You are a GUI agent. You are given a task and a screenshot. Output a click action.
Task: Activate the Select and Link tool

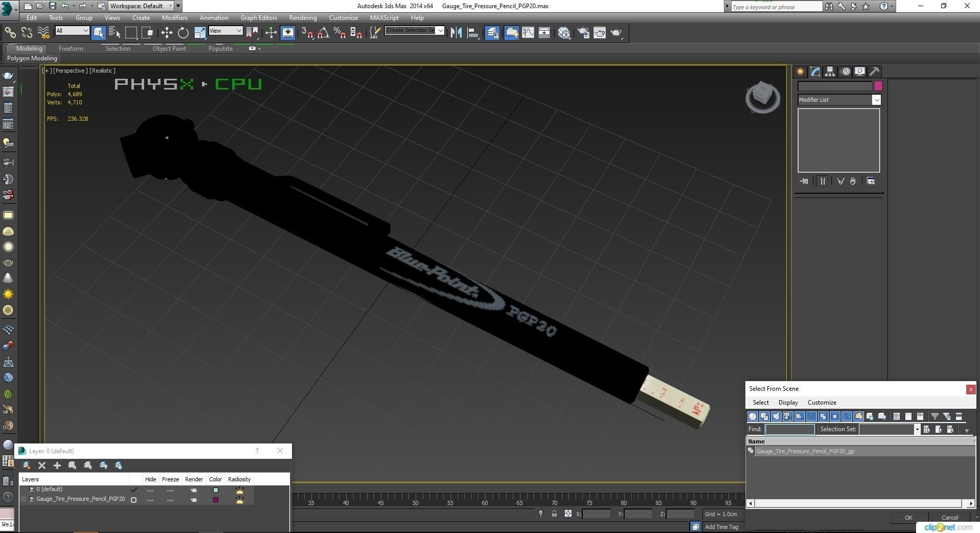pyautogui.click(x=10, y=33)
